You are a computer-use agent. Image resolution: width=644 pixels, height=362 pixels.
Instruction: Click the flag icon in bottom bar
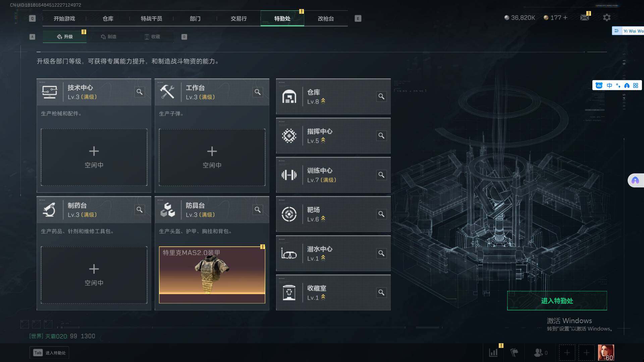pyautogui.click(x=514, y=353)
